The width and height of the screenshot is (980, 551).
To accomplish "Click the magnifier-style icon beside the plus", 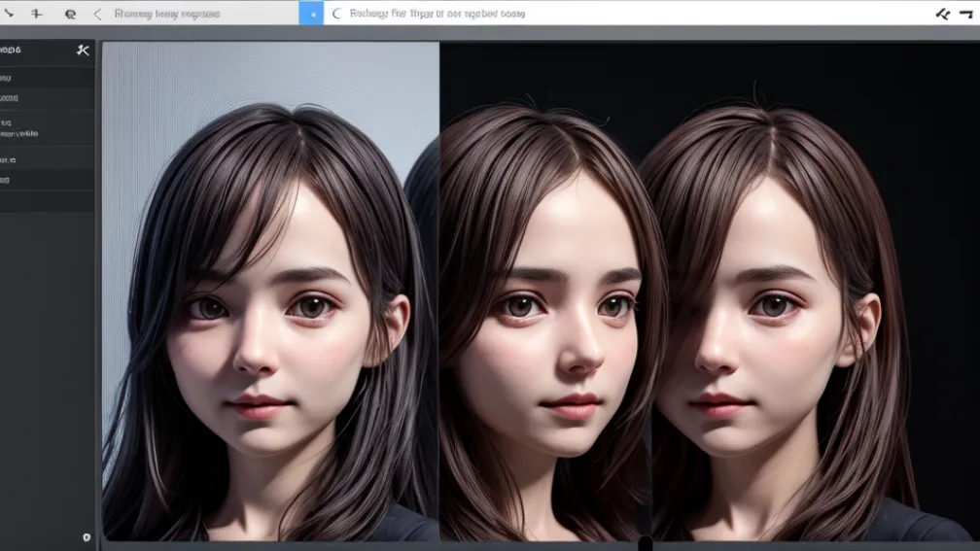I will (70, 14).
